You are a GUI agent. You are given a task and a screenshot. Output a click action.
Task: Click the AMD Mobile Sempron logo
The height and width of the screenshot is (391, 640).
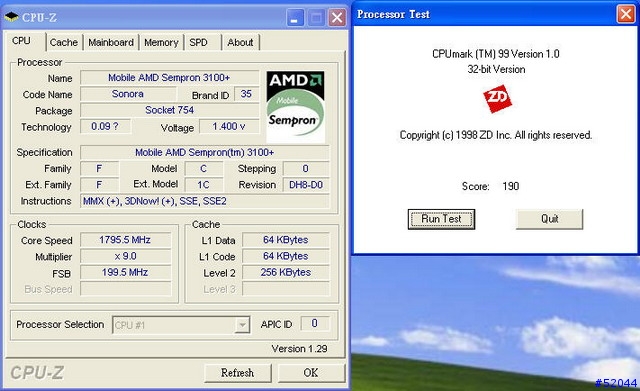[x=295, y=107]
